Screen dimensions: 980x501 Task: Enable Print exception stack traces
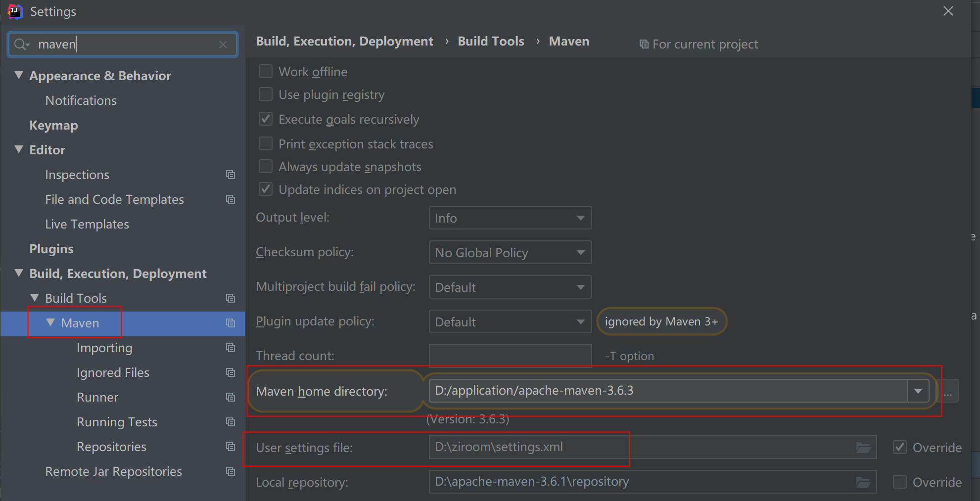pos(266,144)
